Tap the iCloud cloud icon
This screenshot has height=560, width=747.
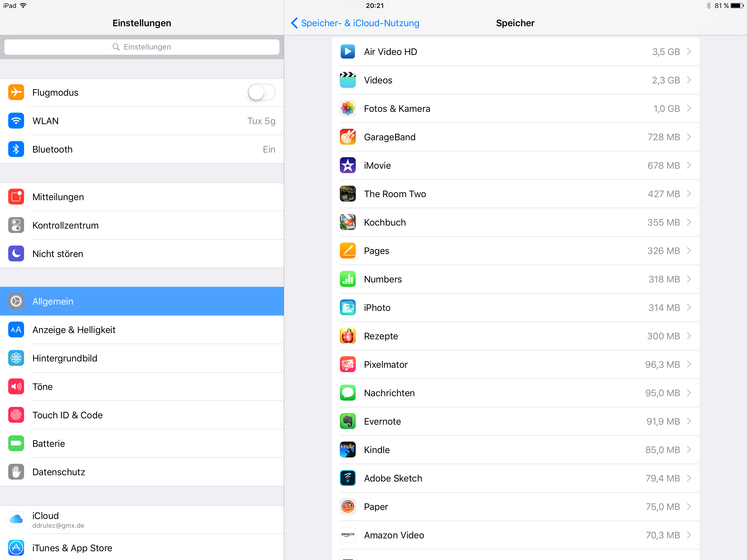tap(16, 520)
